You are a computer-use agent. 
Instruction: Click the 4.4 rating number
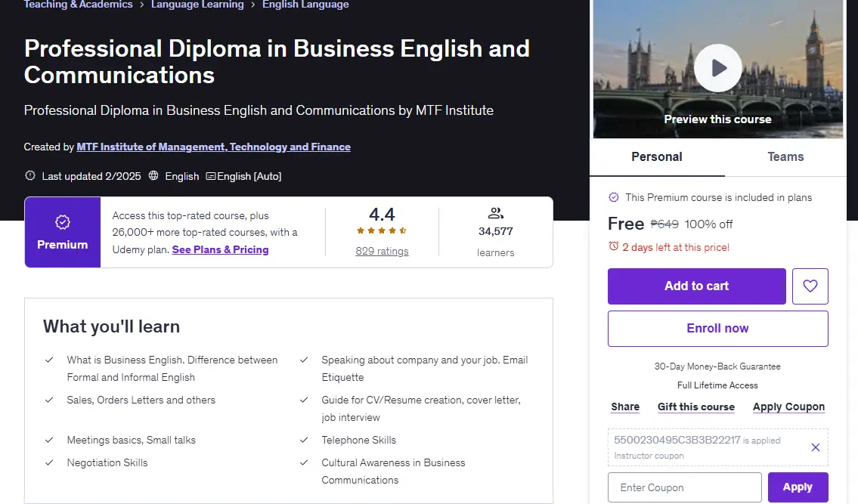[x=382, y=214]
